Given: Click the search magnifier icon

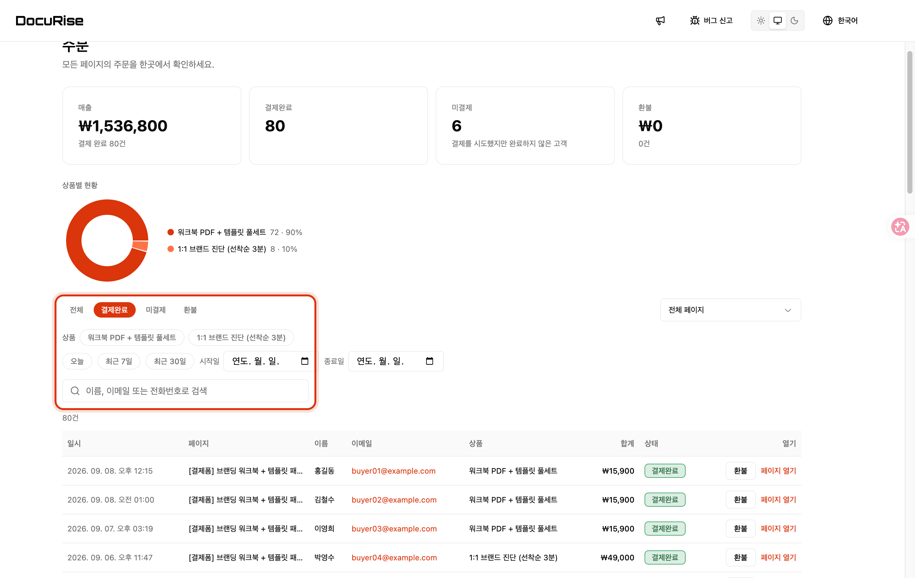Looking at the screenshot, I should coord(75,391).
